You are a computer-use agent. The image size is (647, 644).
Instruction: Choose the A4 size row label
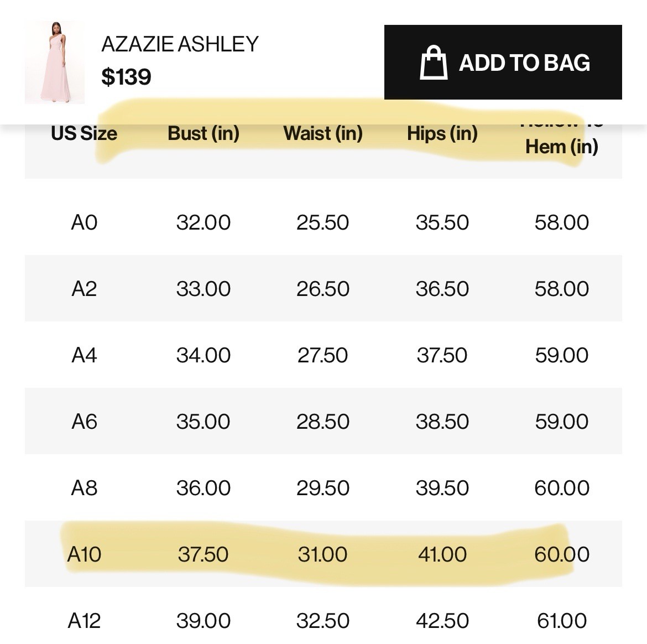(84, 355)
